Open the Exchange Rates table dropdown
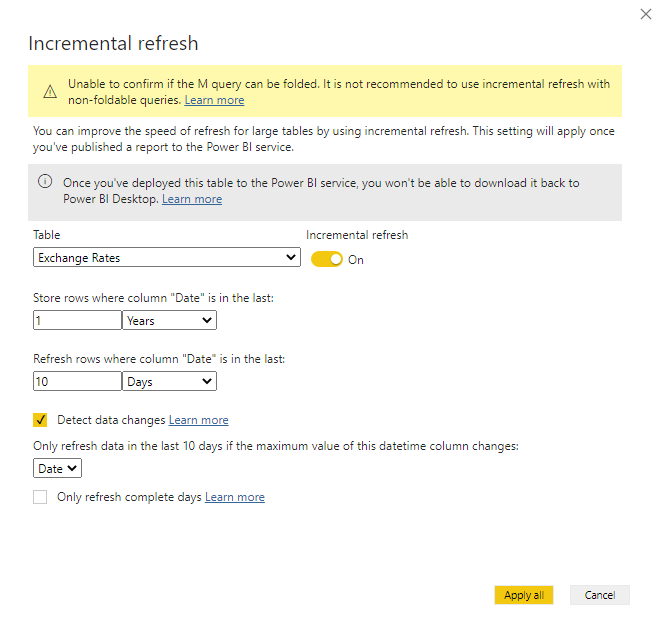 (167, 257)
